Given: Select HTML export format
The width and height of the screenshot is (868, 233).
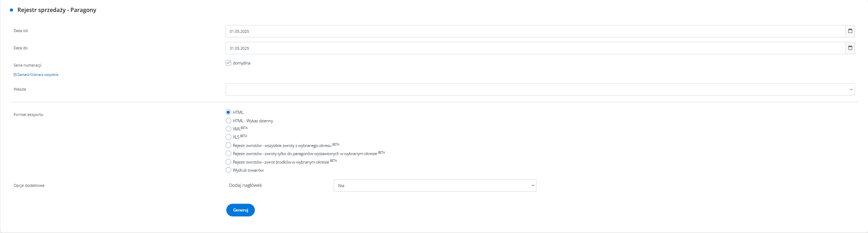Looking at the screenshot, I should 228,112.
